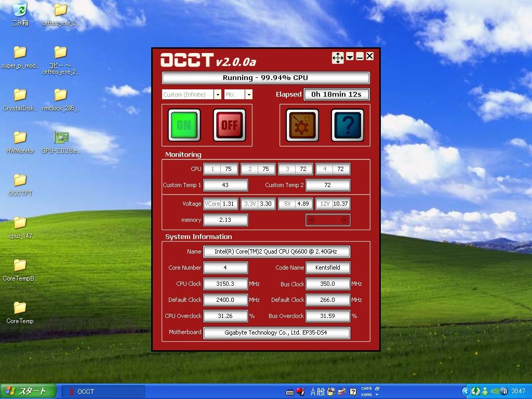Select the rmclock_235 folder icon
532x399 pixels.
pyautogui.click(x=60, y=100)
